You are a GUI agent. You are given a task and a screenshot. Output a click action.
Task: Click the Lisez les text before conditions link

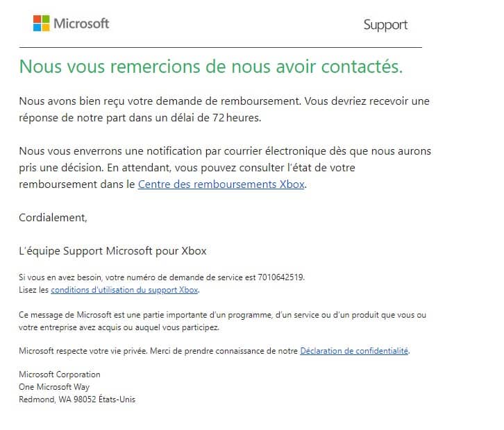[x=34, y=290]
